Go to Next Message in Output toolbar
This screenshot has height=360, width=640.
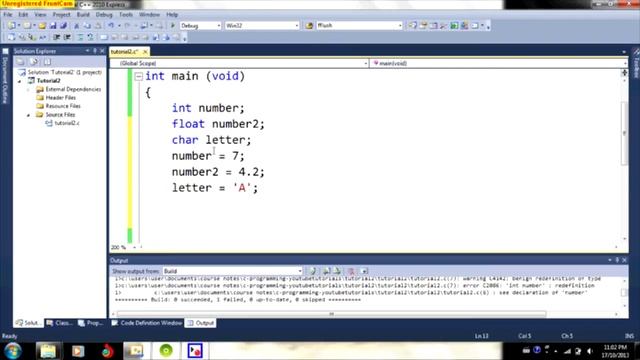[337, 271]
